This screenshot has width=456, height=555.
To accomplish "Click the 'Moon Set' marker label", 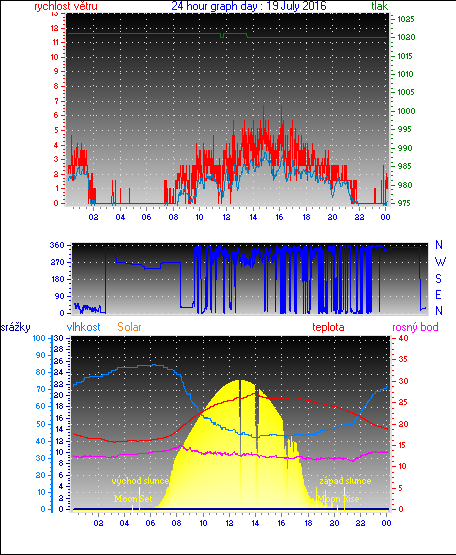I will (133, 499).
